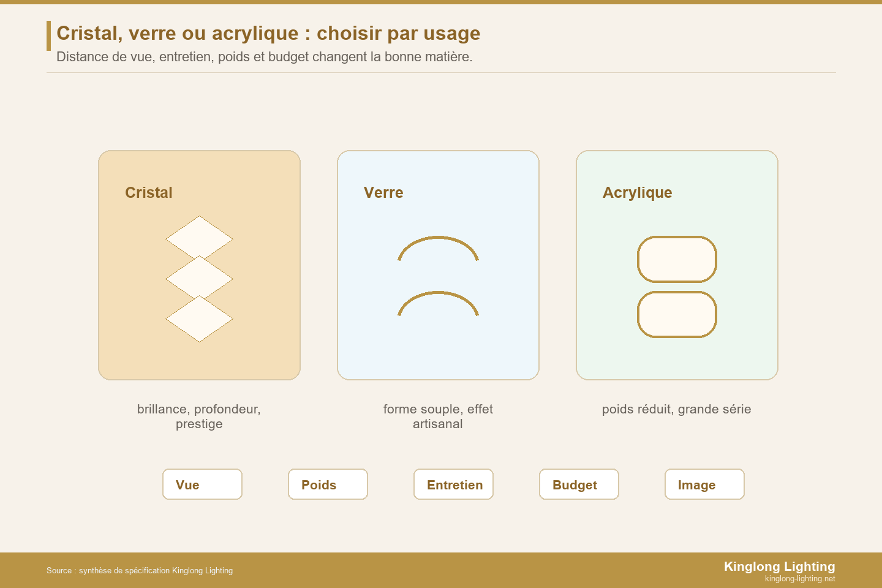Click the Cristal card heading
This screenshot has height=588, width=882.
[149, 192]
